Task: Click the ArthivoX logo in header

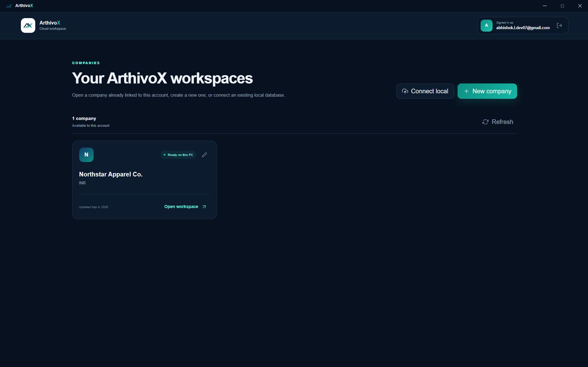Action: point(28,25)
